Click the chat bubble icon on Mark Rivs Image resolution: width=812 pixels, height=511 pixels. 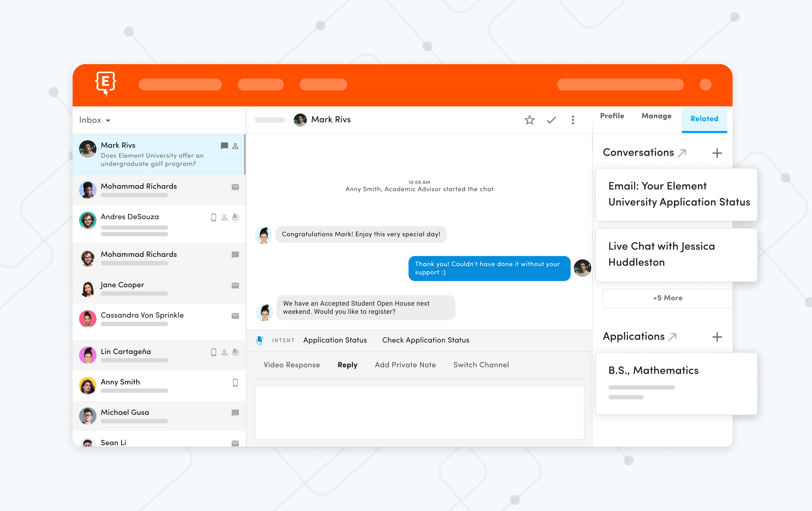click(224, 146)
